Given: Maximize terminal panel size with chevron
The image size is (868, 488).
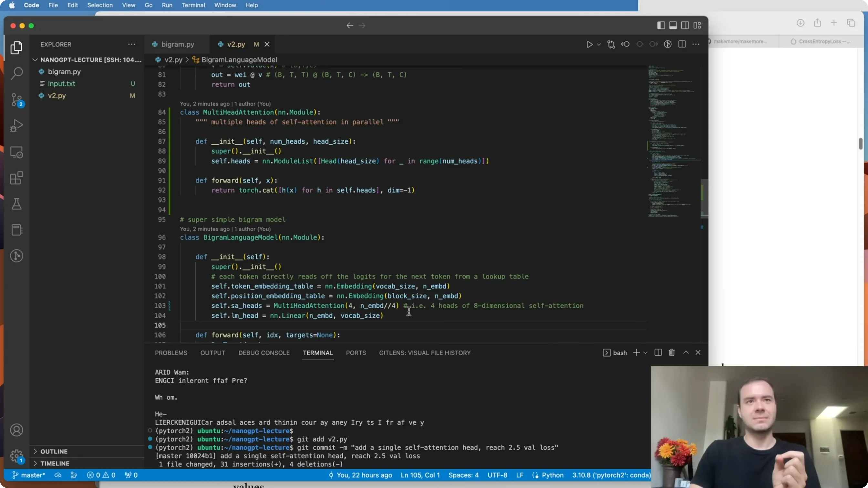Looking at the screenshot, I should coord(686,352).
